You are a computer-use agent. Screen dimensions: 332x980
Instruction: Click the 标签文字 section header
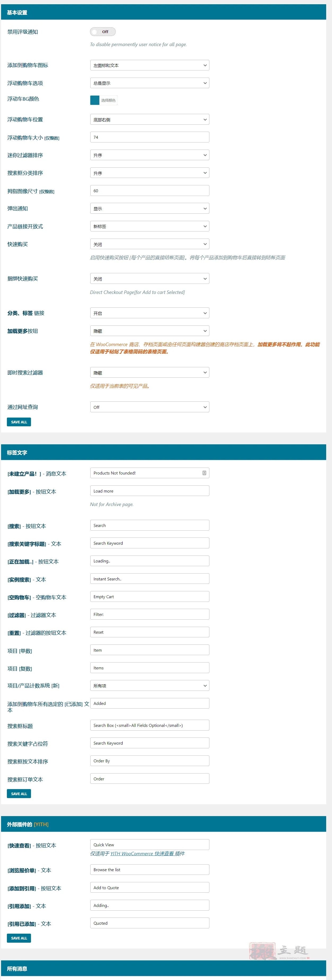click(x=164, y=452)
